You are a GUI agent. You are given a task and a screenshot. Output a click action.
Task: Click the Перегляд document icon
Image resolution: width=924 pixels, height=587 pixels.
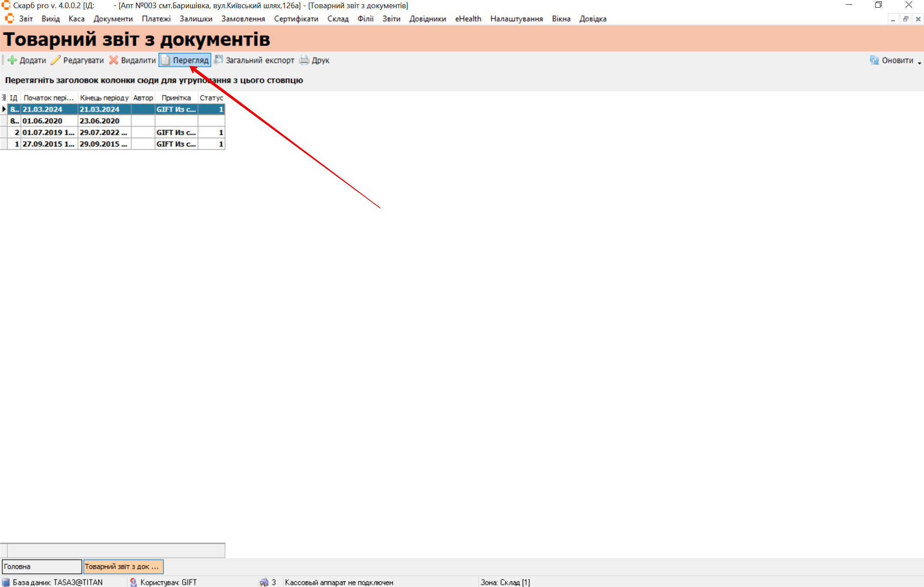166,60
